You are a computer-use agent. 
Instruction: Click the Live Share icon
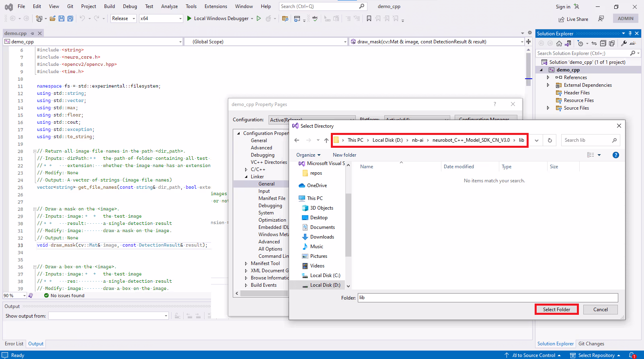click(561, 19)
